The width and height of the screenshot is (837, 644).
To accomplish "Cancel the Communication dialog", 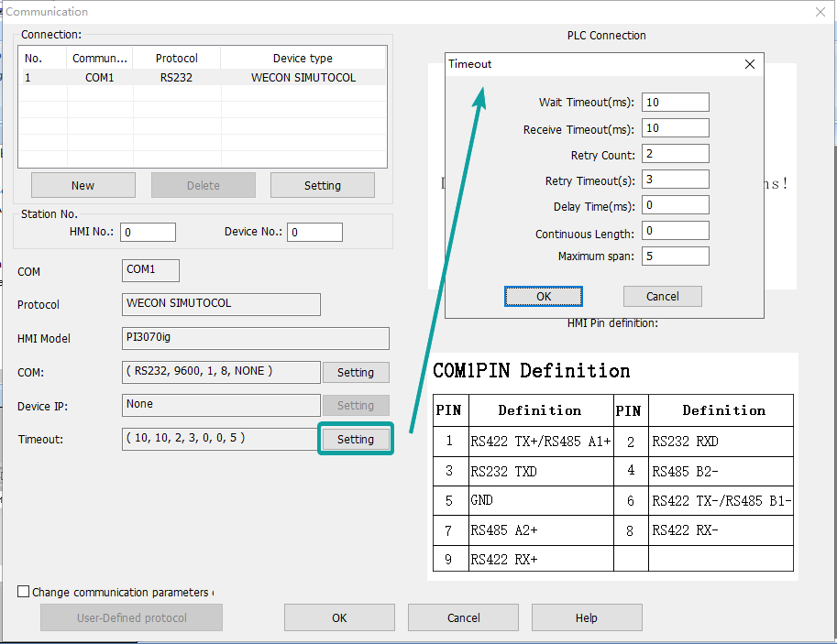I will 463,617.
